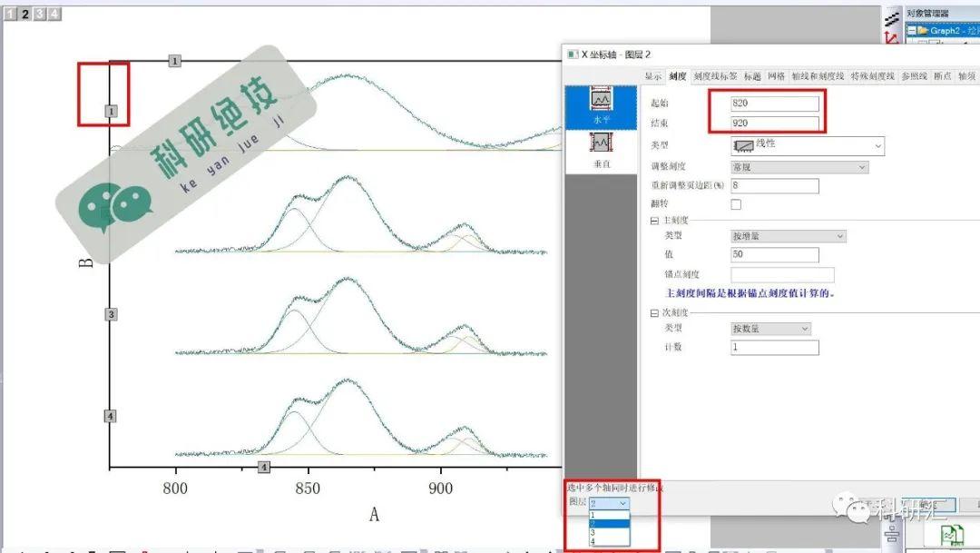Toggle the 翻转 checkbox
980x553 pixels.
(738, 203)
